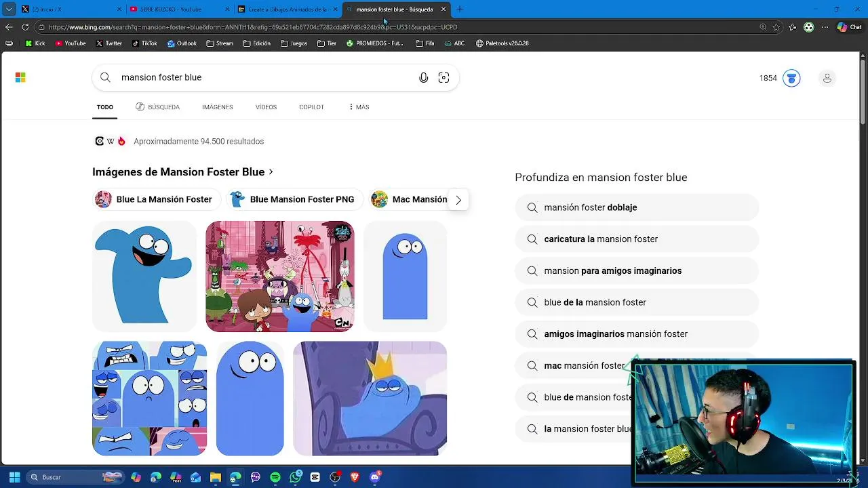The width and height of the screenshot is (868, 488).
Task: Open the Bloo with crown image thumbnail
Action: click(370, 399)
